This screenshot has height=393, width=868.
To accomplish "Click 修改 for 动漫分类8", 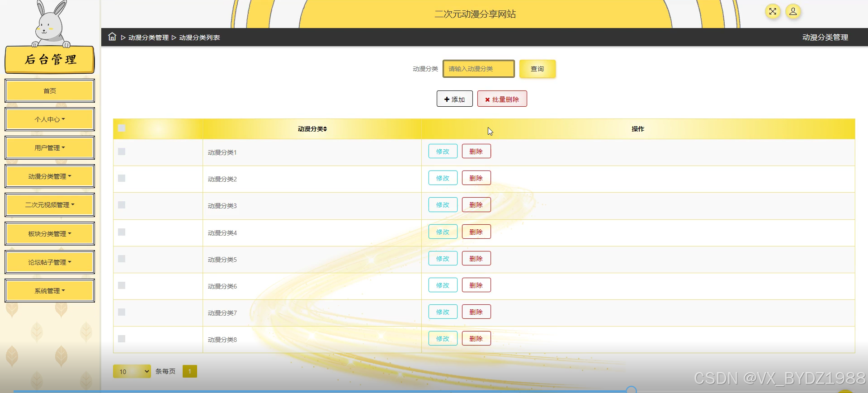I will (443, 339).
